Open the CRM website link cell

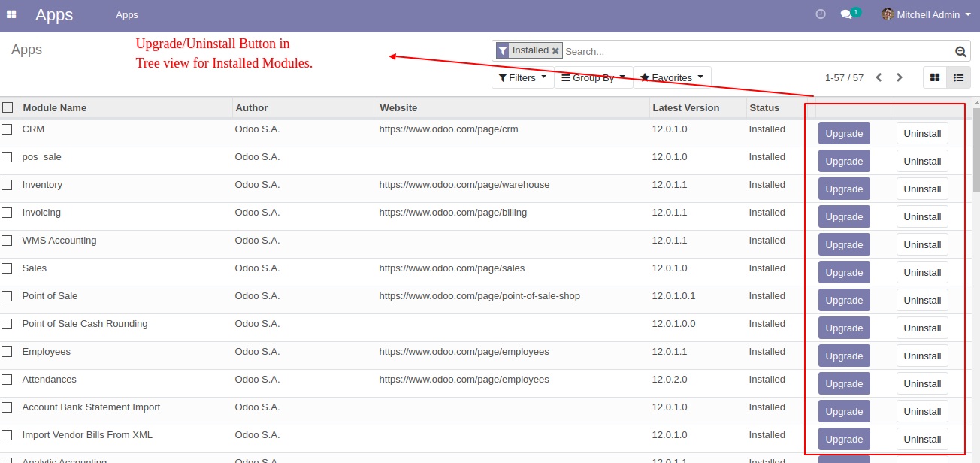click(449, 129)
